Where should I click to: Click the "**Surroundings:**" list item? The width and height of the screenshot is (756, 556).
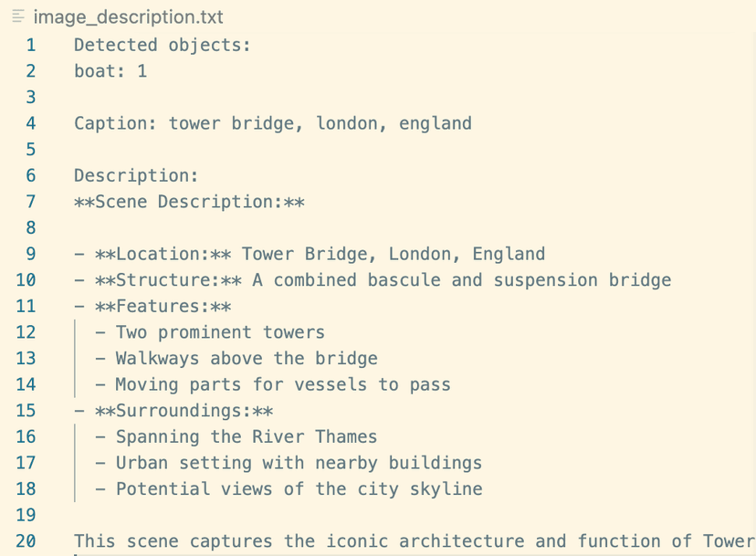184,411
